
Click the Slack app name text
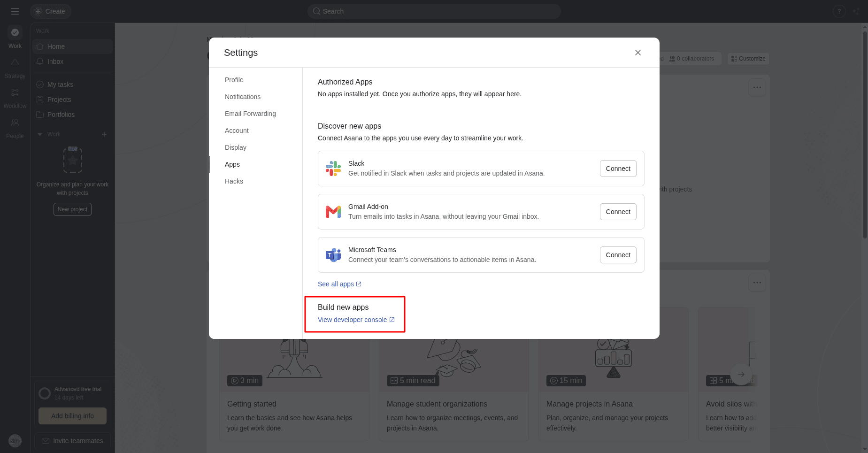point(356,163)
